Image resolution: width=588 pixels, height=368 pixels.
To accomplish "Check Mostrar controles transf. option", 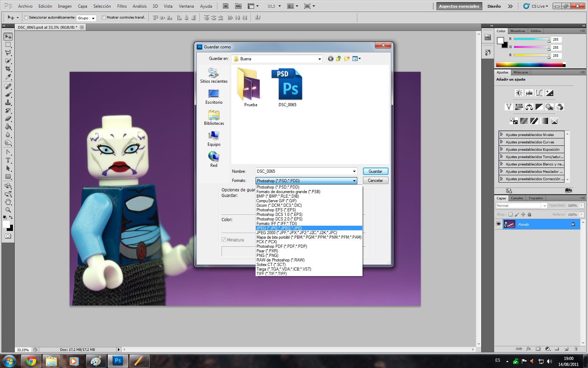I will 104,18.
